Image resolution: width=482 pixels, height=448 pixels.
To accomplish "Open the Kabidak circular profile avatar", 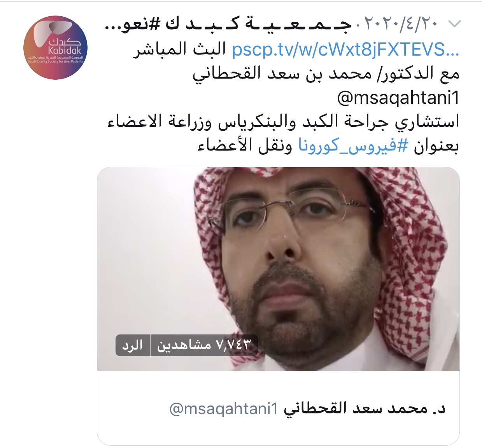I will (55, 47).
